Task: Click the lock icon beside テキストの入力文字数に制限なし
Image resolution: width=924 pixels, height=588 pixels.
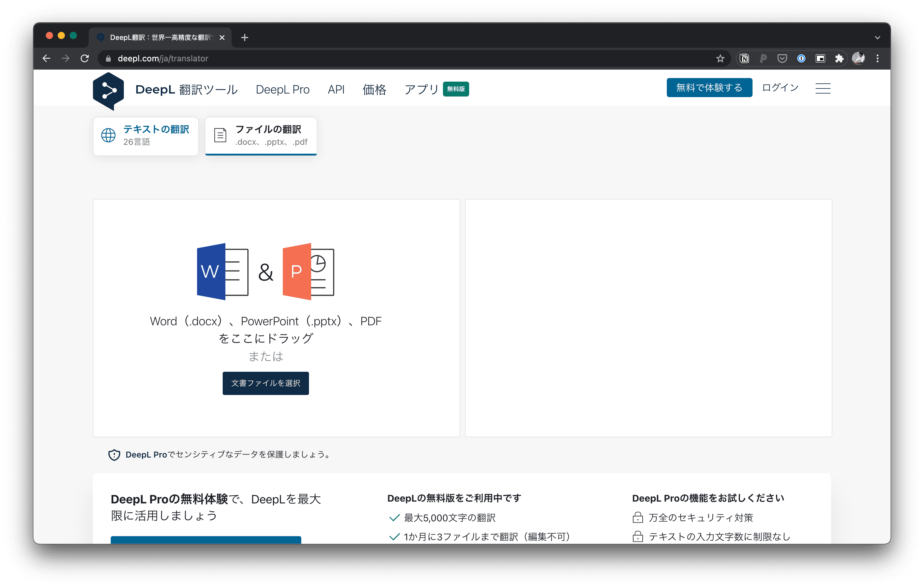Action: pyautogui.click(x=637, y=536)
